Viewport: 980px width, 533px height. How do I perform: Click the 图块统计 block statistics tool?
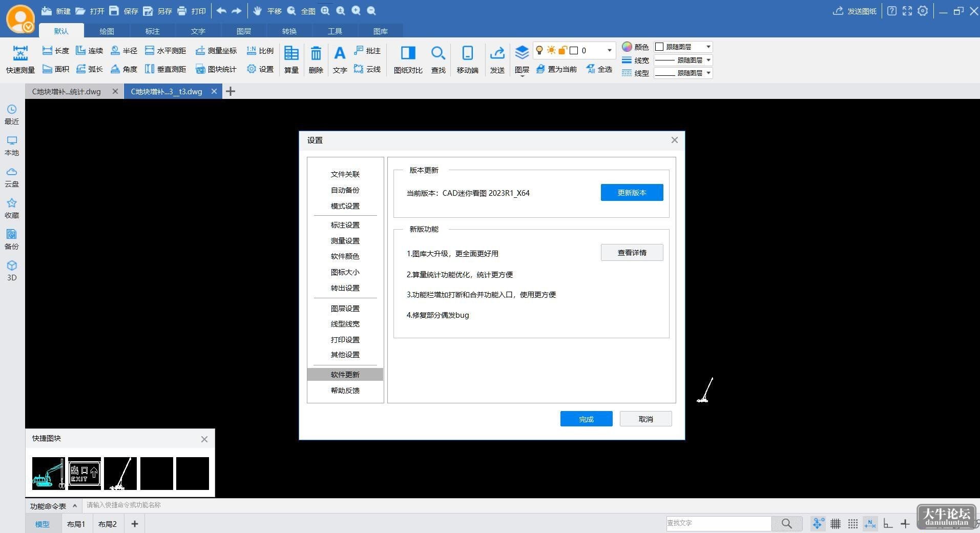(216, 69)
